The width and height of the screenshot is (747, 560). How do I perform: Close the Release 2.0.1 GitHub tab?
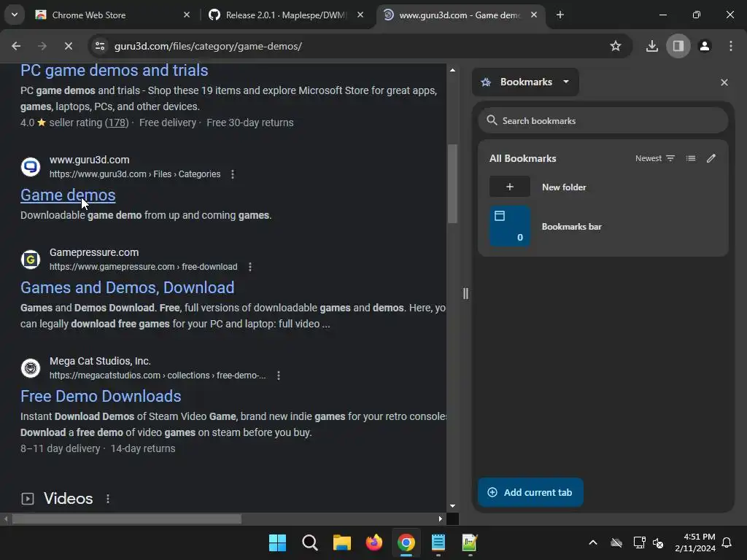tap(360, 15)
